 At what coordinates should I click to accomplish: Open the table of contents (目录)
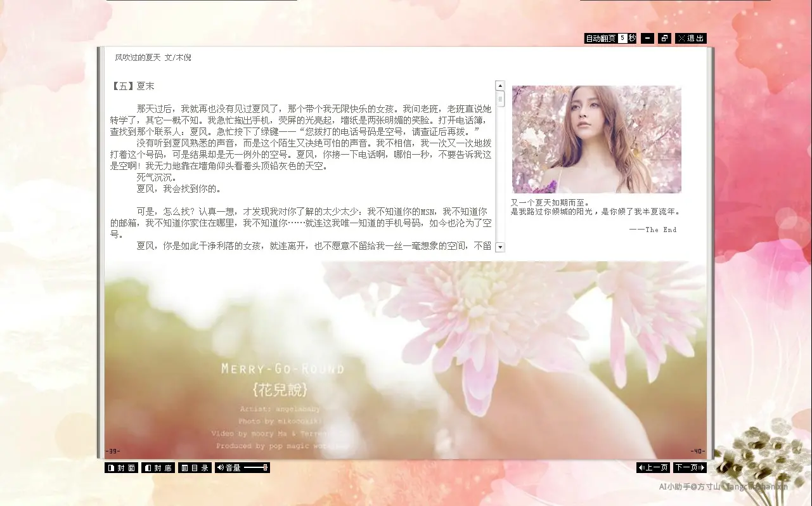pyautogui.click(x=195, y=468)
